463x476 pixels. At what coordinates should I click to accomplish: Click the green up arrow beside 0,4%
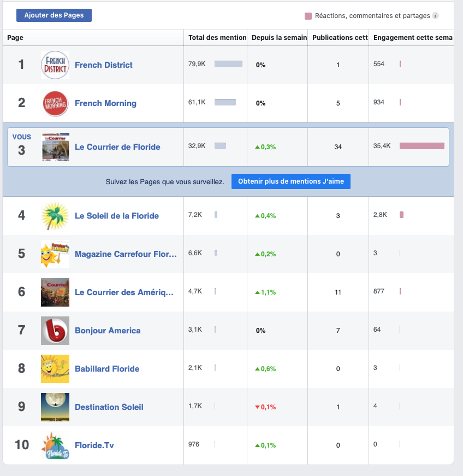(x=257, y=216)
